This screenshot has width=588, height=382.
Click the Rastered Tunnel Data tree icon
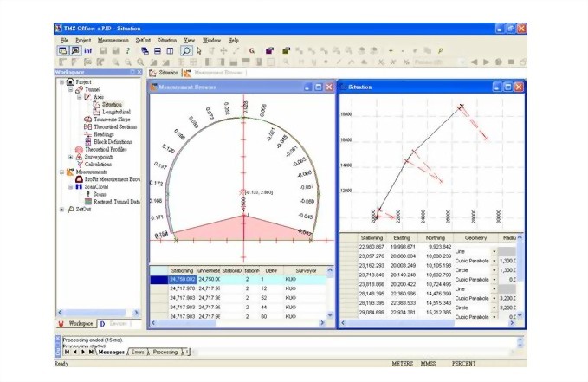87,202
